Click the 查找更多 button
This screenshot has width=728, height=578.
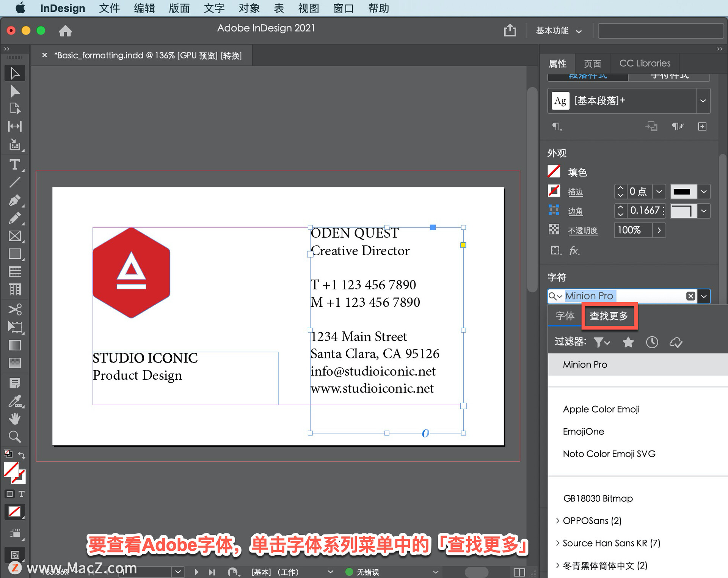[609, 316]
